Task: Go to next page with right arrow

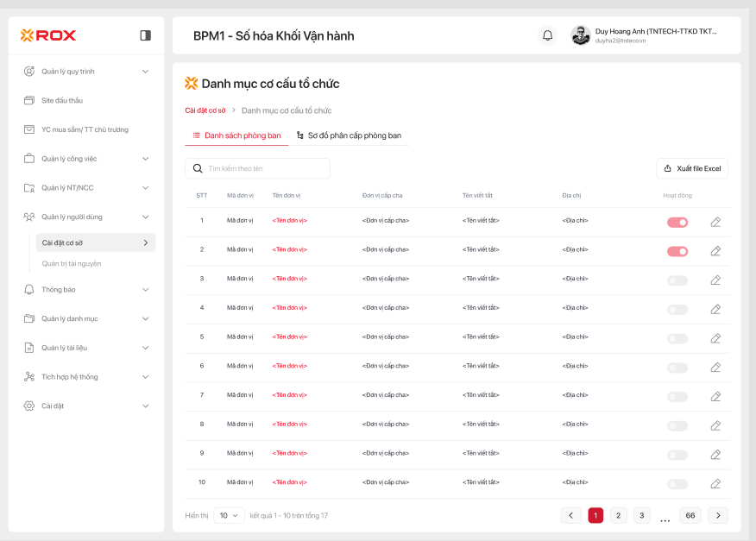Action: pyautogui.click(x=718, y=515)
